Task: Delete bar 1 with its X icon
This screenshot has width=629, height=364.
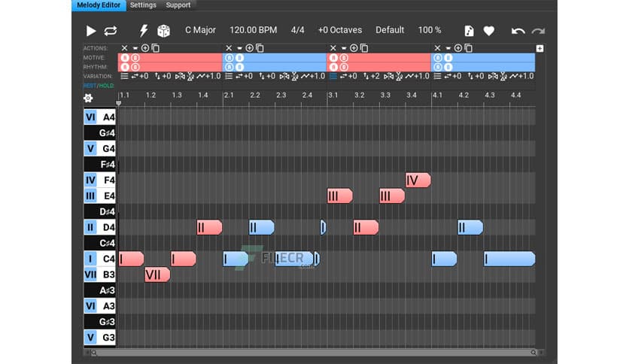Action: tap(124, 48)
